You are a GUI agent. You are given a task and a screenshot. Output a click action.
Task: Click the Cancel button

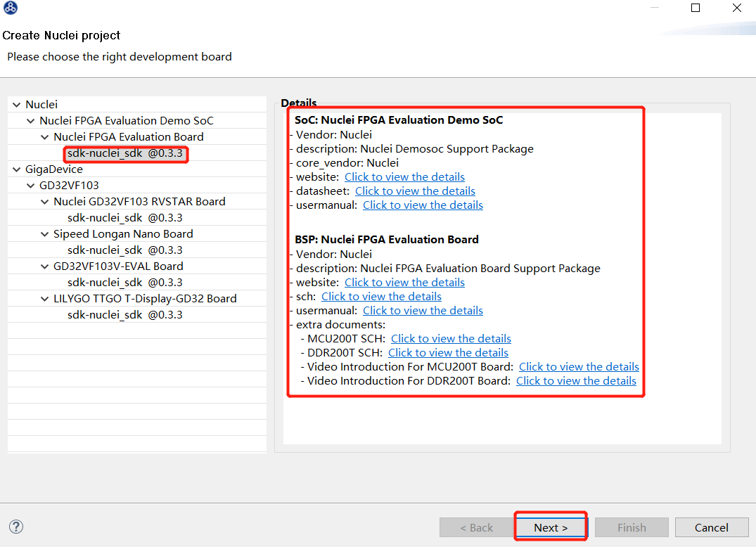pos(712,528)
